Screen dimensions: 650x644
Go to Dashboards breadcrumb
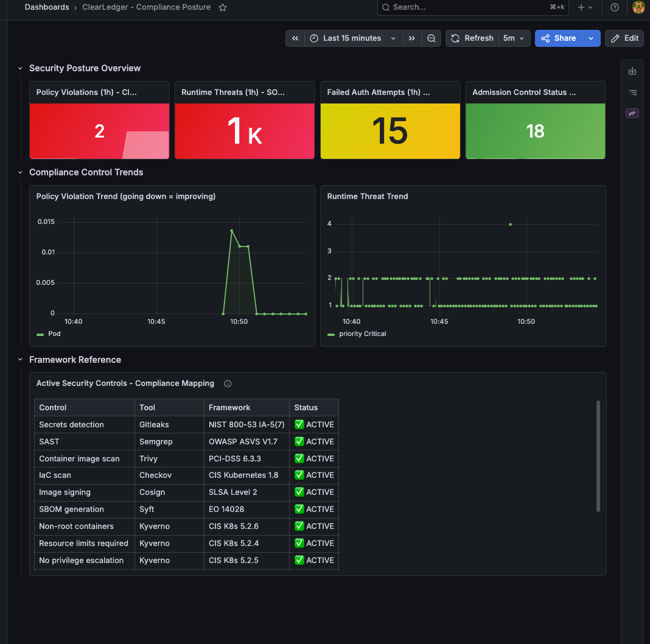[47, 7]
